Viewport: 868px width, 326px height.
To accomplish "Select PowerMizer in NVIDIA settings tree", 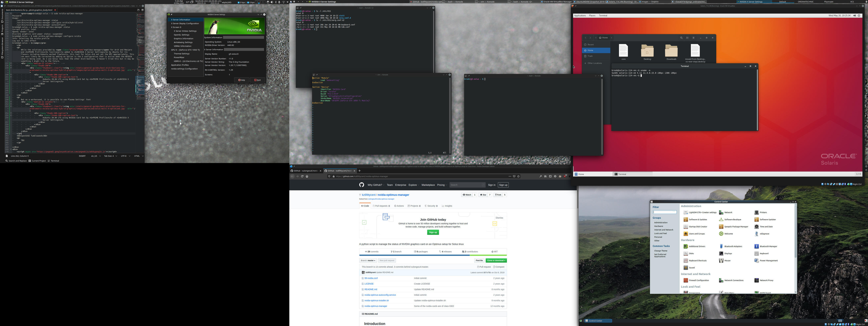I will [x=179, y=57].
